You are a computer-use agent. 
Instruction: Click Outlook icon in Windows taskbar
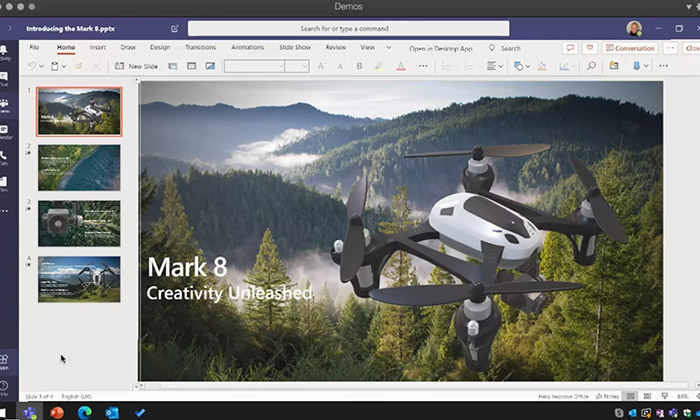(x=112, y=412)
